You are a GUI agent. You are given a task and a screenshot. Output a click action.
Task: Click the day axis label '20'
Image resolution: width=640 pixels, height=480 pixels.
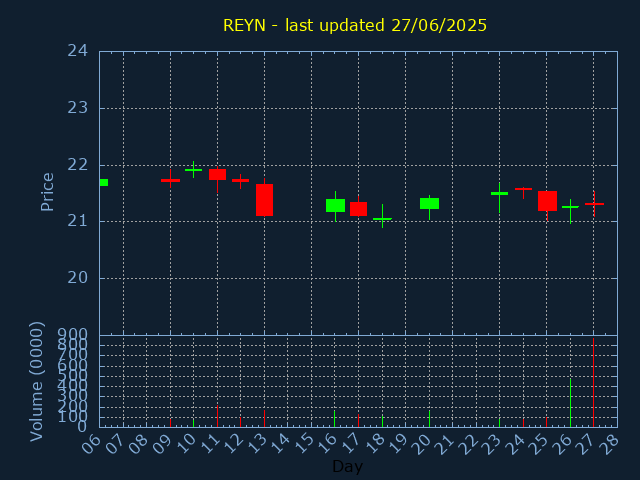[423, 444]
